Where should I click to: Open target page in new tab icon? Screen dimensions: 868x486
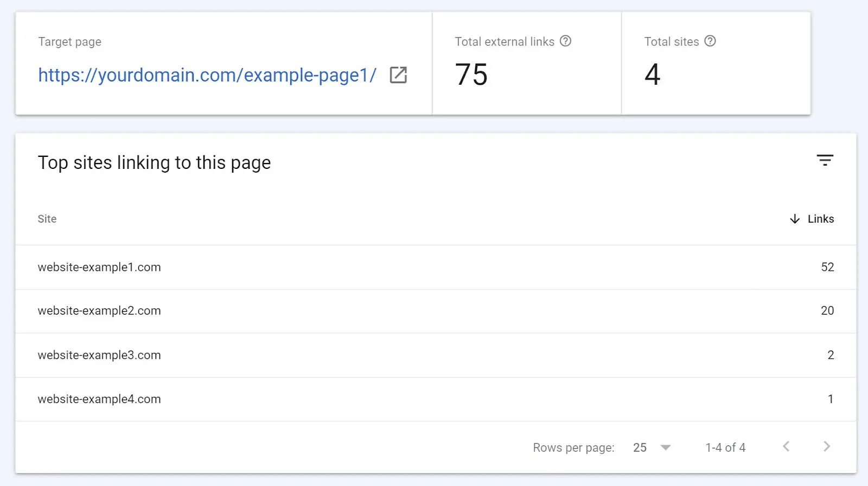pos(398,75)
